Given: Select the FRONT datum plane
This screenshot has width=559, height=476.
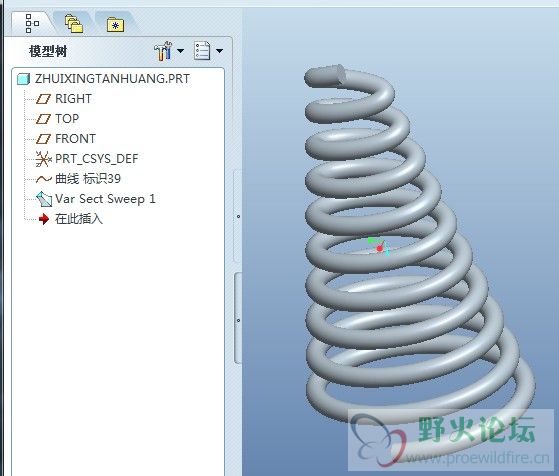Looking at the screenshot, I should pyautogui.click(x=75, y=139).
